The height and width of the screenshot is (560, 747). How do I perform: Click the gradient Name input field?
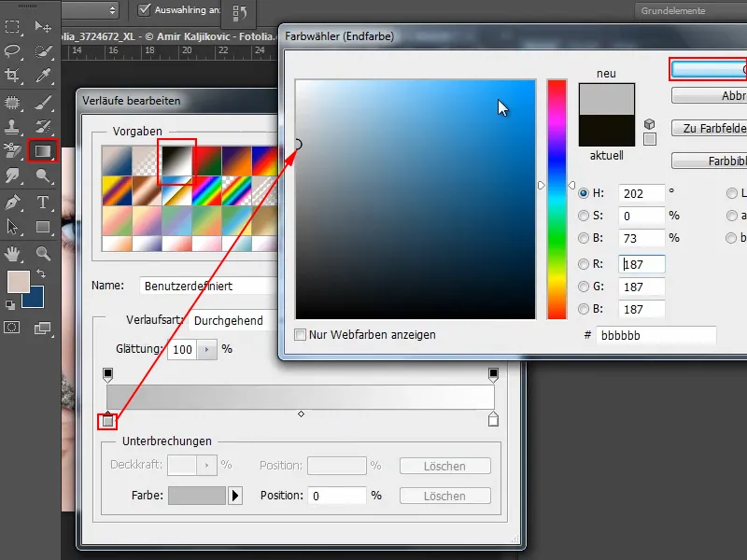[208, 287]
